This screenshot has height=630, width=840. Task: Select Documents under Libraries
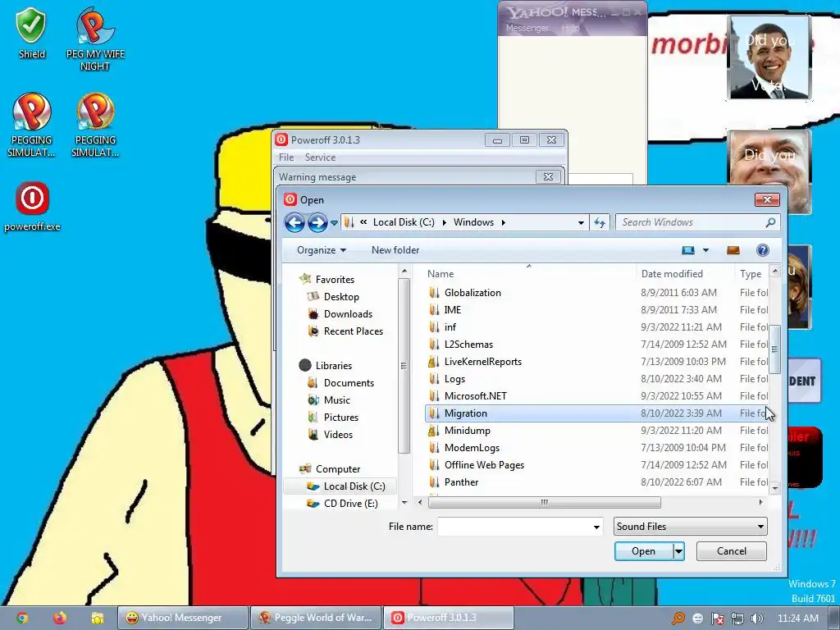(349, 383)
